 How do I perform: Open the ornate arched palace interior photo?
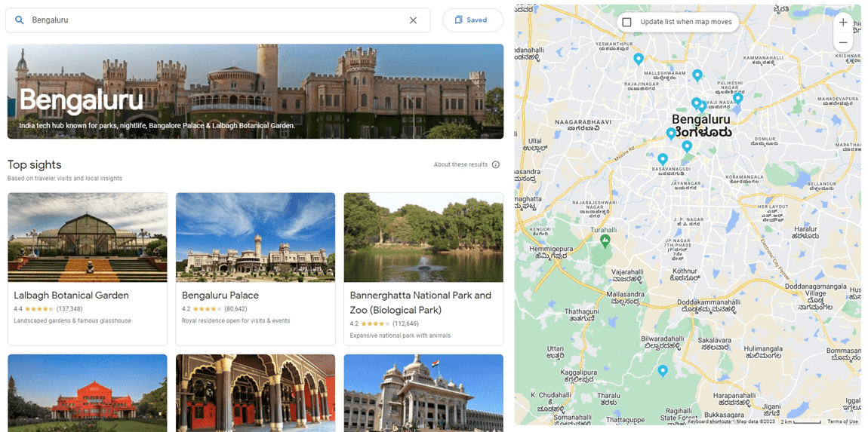(255, 393)
